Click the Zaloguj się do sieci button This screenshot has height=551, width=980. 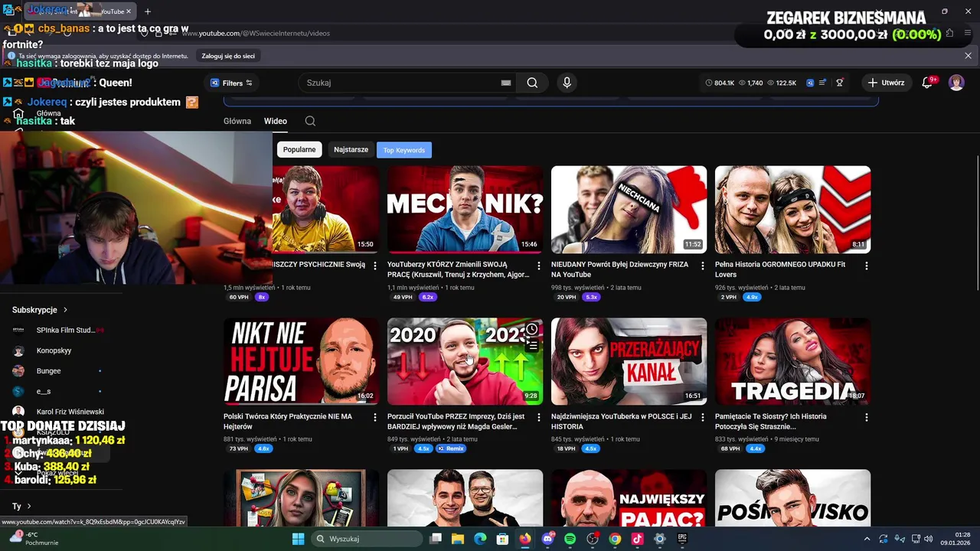(x=228, y=56)
